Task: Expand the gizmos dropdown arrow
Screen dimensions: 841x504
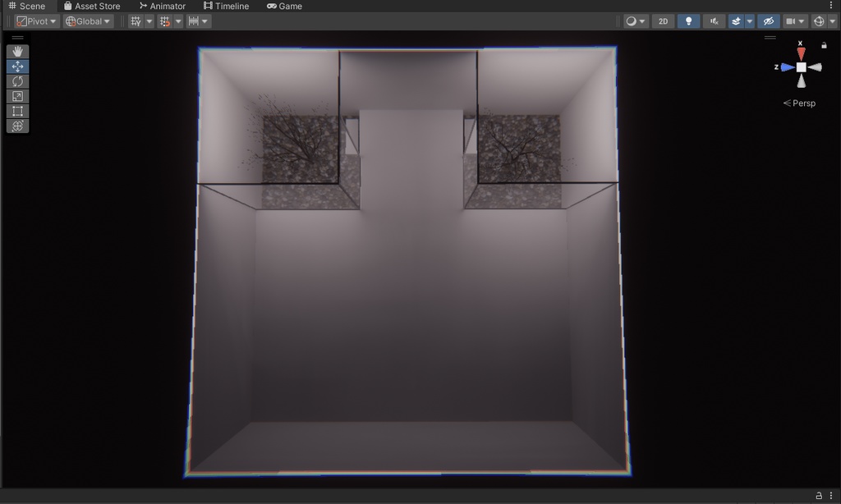Action: pyautogui.click(x=833, y=21)
